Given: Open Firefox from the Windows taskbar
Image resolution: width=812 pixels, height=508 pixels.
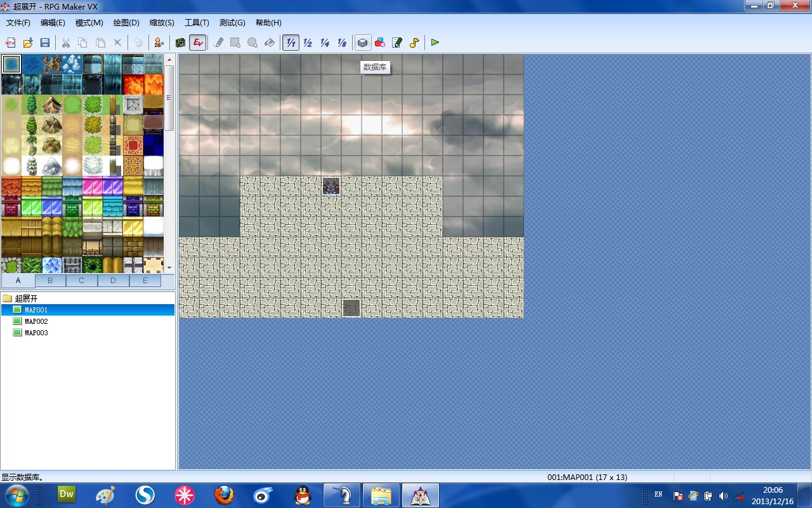Looking at the screenshot, I should [224, 495].
